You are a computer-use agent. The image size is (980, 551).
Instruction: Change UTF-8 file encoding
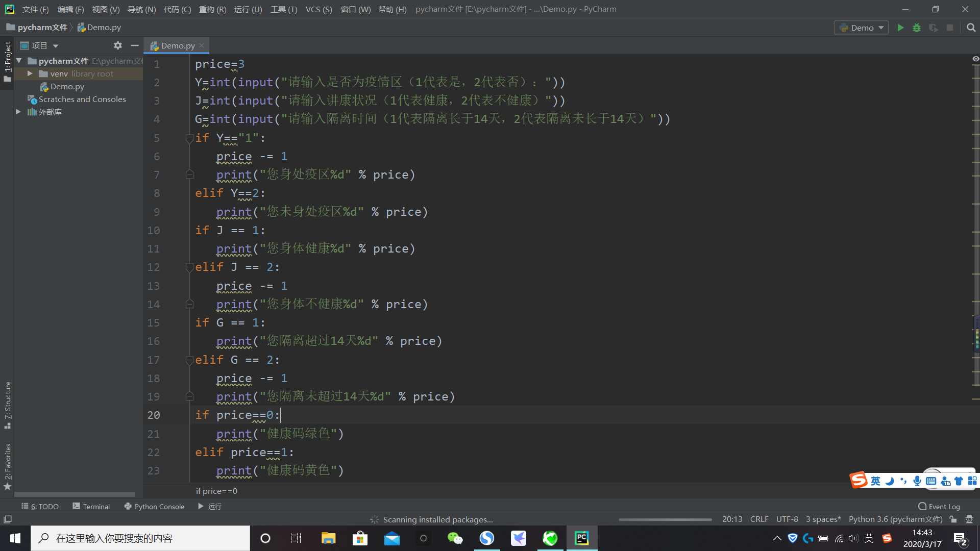click(787, 519)
